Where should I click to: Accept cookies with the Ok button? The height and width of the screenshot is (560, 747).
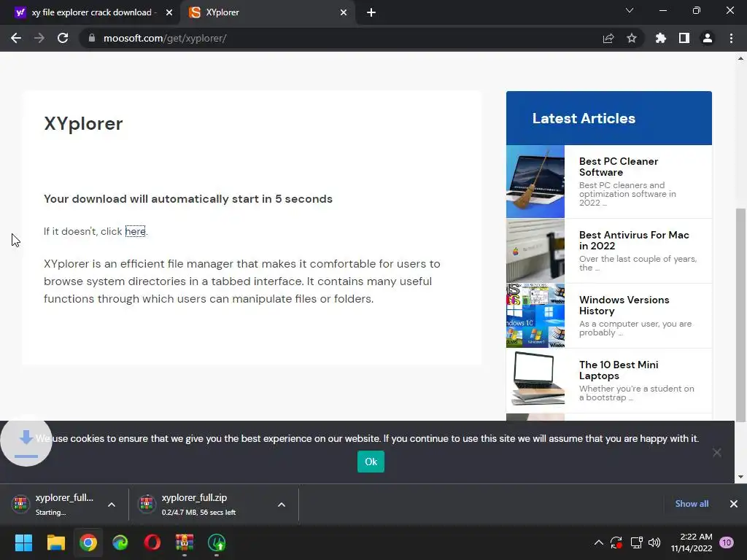[371, 462]
